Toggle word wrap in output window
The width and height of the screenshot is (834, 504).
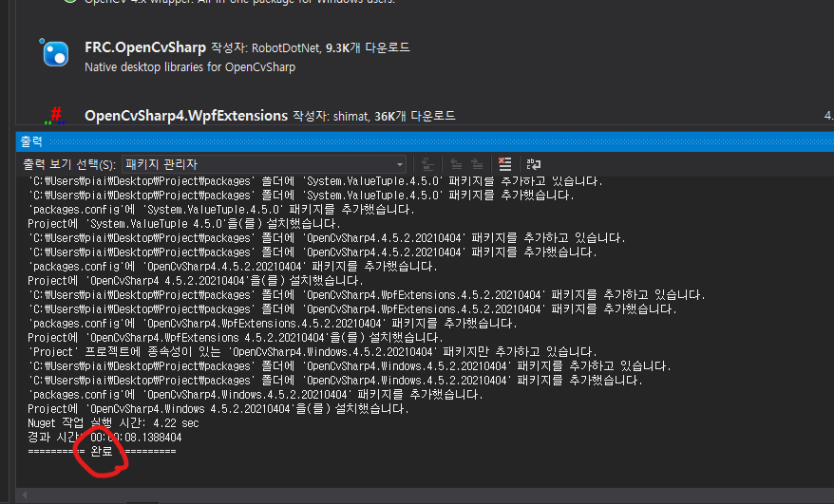pyautogui.click(x=534, y=164)
